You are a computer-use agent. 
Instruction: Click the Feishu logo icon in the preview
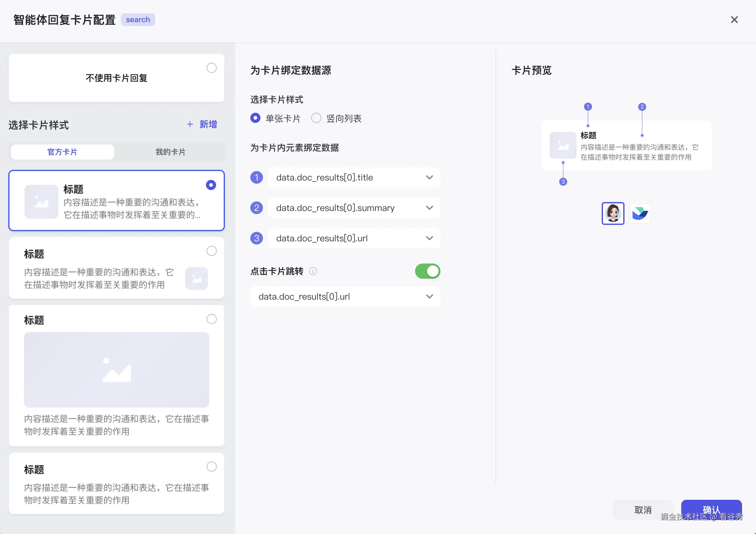tap(640, 213)
